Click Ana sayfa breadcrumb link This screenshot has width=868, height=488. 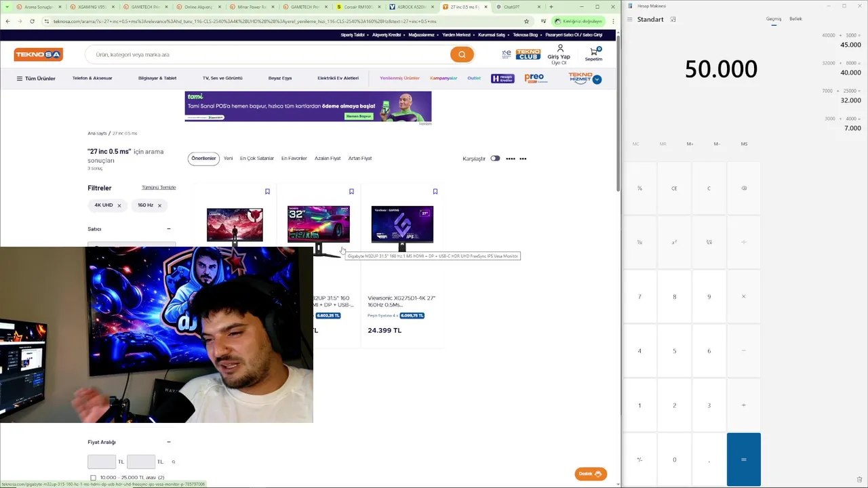[x=97, y=134]
